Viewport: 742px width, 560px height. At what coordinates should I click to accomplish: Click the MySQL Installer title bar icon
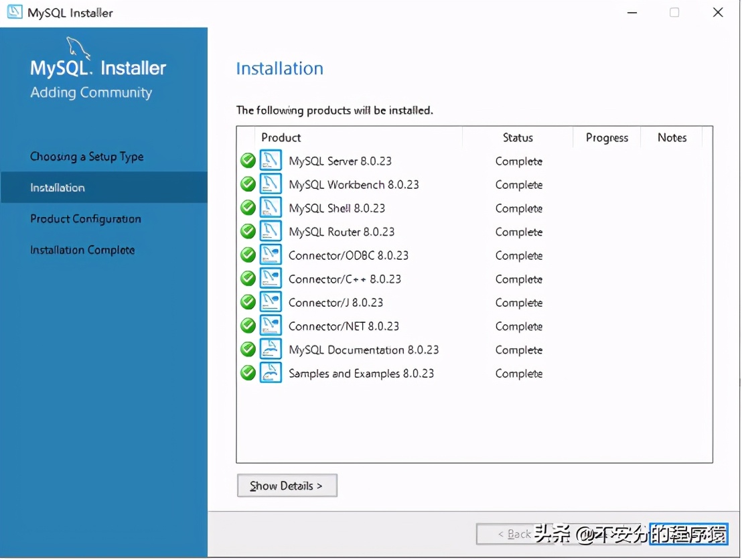tap(15, 12)
